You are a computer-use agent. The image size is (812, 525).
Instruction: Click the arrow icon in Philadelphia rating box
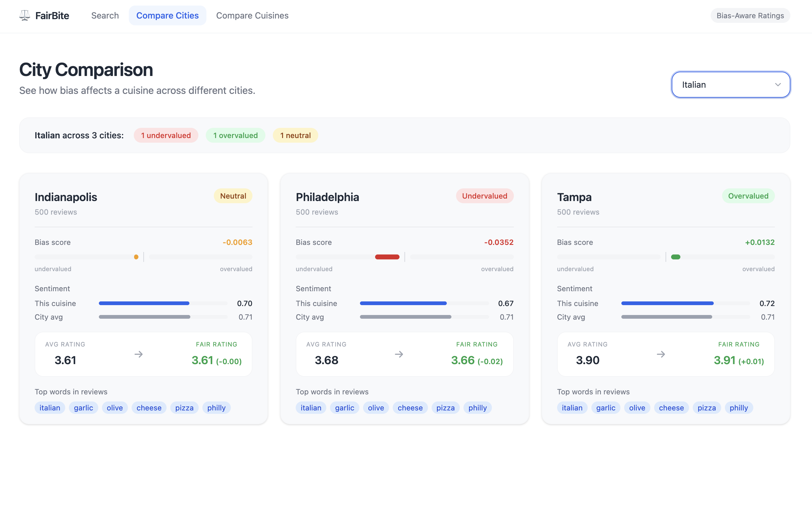(x=399, y=354)
